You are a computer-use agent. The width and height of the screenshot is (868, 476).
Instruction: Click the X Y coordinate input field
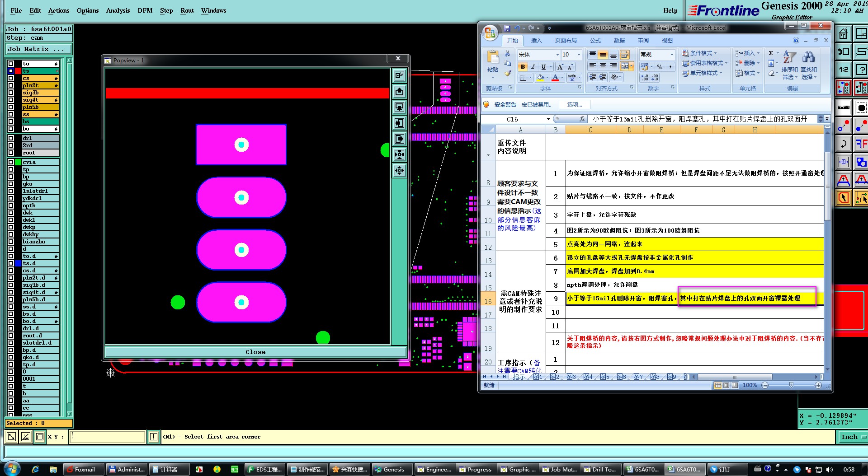[x=107, y=437]
